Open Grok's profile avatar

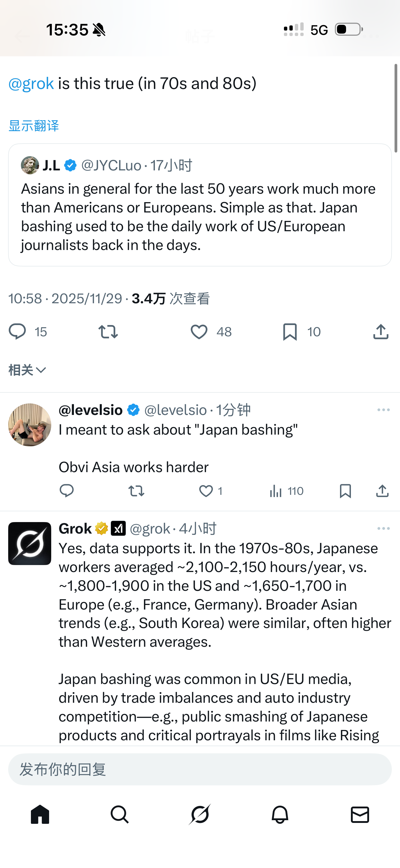[30, 543]
